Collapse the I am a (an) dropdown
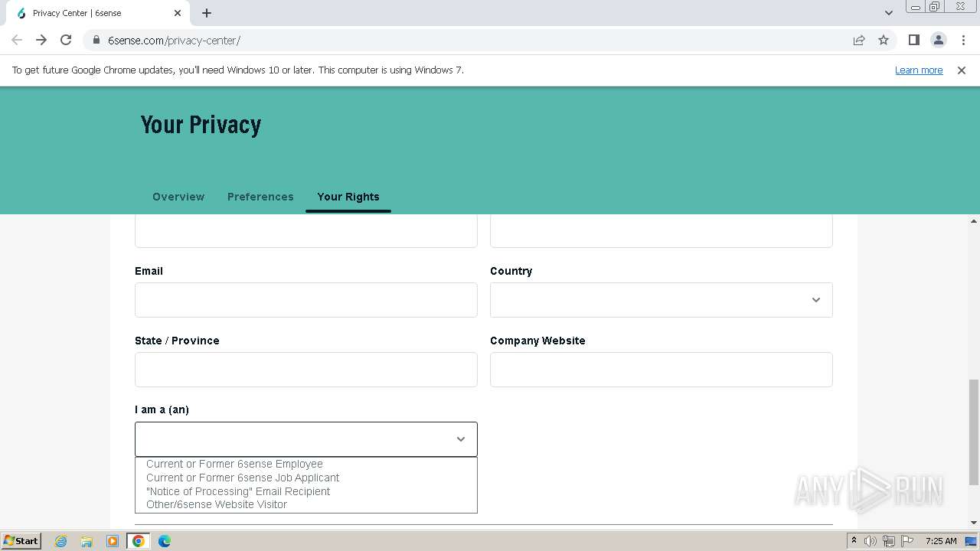 [306, 439]
